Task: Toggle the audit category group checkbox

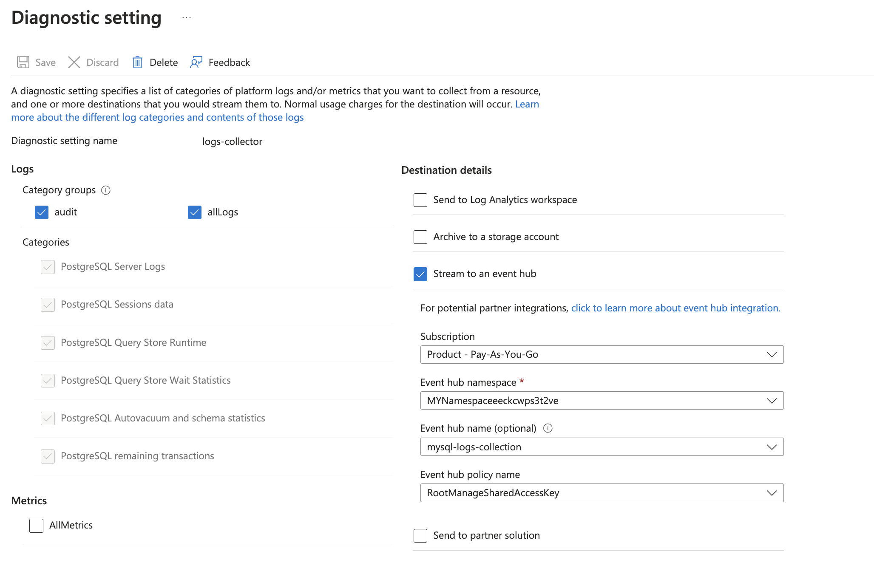Action: pos(41,212)
